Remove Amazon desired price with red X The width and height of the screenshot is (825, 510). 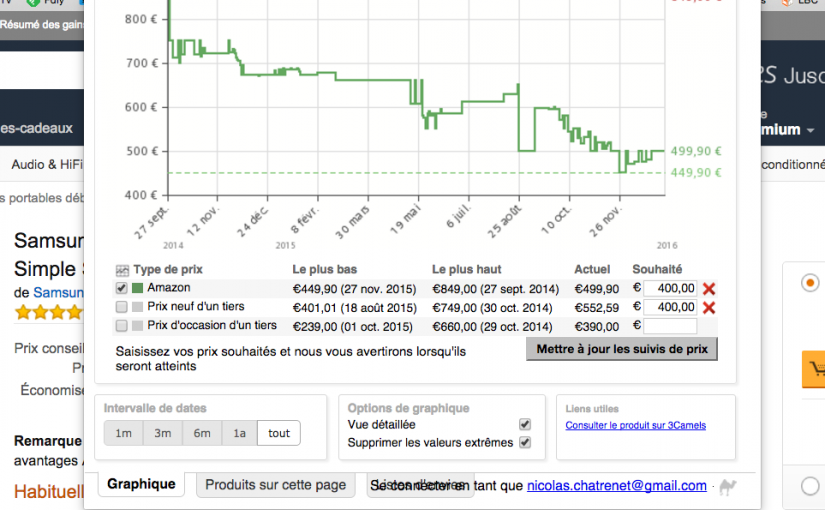pos(709,288)
